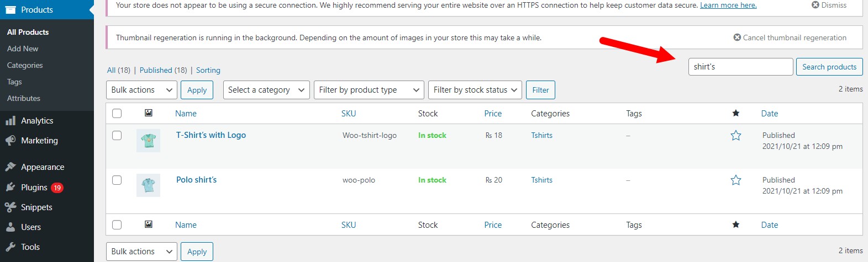The height and width of the screenshot is (262, 868).
Task: Select all products via header checkbox
Action: coord(117,114)
